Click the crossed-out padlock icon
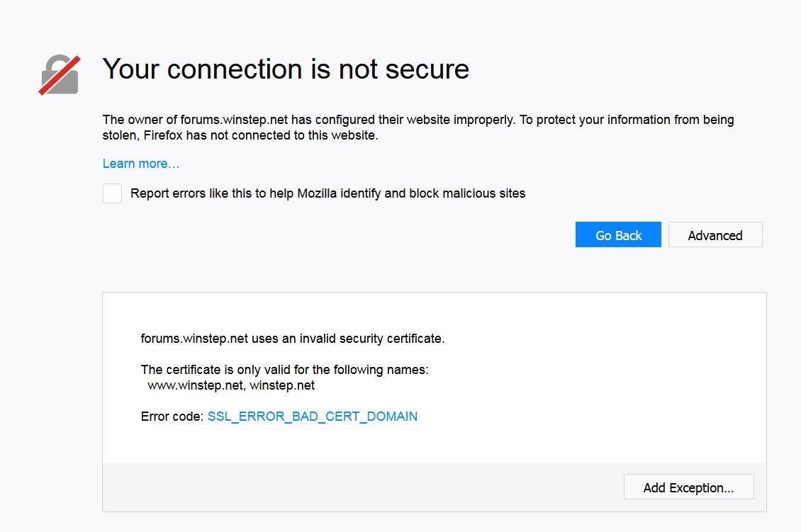This screenshot has width=801, height=532. (x=60, y=74)
